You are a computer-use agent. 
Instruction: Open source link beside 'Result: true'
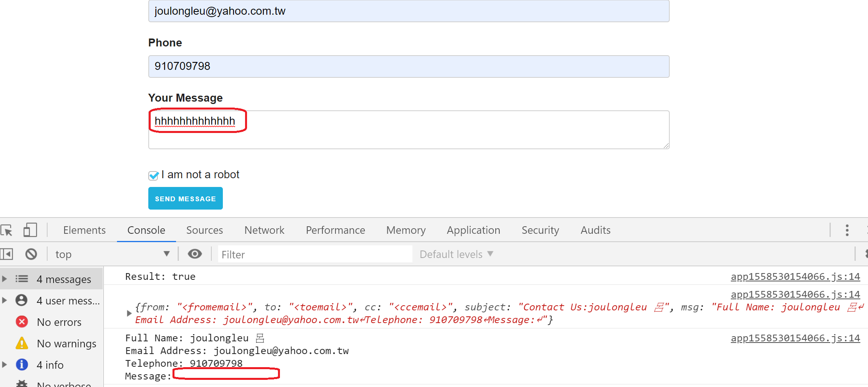tap(795, 277)
